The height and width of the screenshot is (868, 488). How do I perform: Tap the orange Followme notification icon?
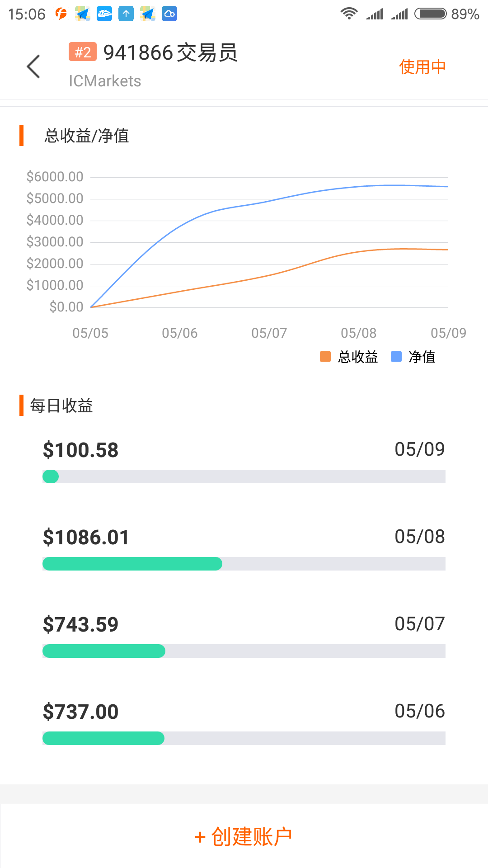click(x=61, y=14)
